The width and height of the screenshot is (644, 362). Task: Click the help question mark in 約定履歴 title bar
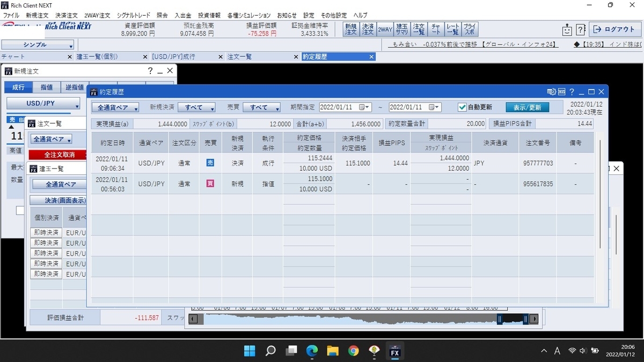pos(572,92)
